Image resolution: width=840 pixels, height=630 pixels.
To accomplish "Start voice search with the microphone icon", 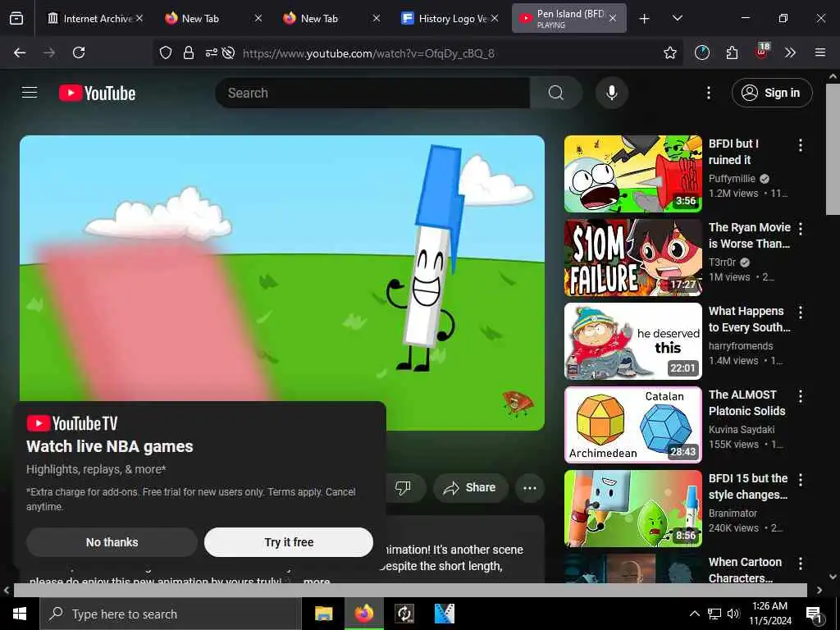I will click(611, 93).
